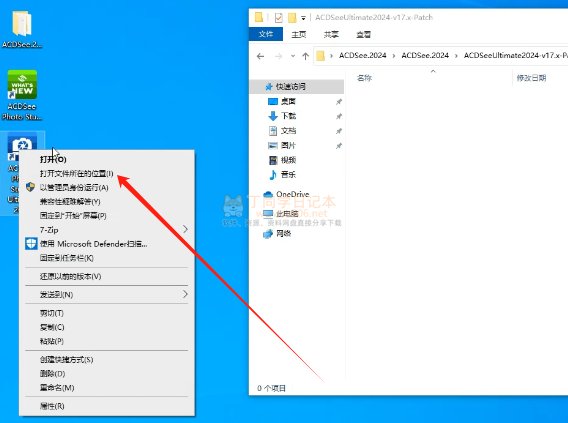Open 桌面 in the navigation pane
Viewport: 568px width, 423px height.
(x=288, y=101)
